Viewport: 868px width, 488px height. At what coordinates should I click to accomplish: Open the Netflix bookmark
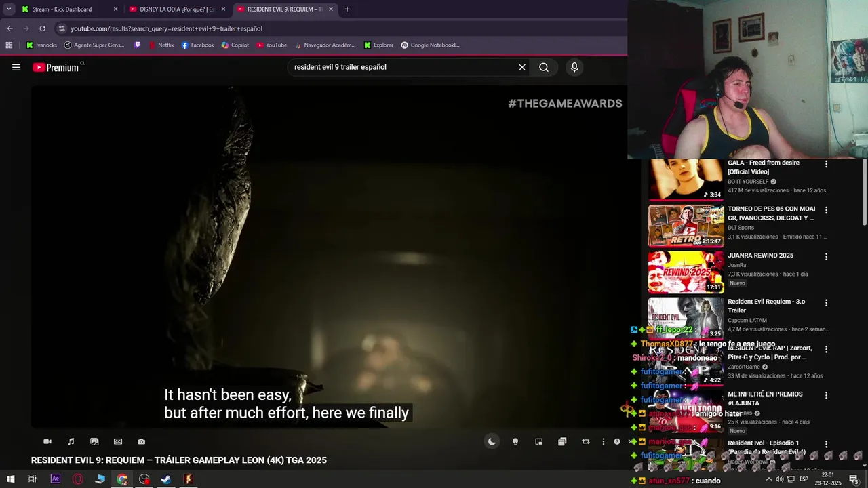pos(161,45)
